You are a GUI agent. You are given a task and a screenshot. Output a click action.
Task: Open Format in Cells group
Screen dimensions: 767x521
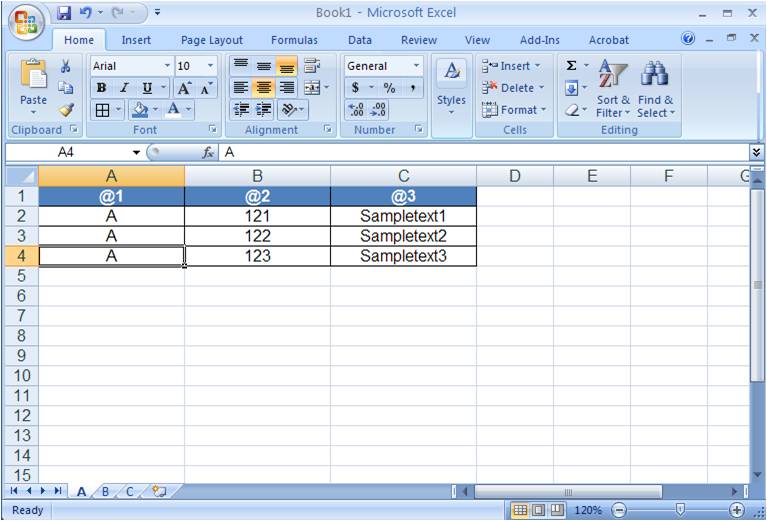tap(514, 110)
